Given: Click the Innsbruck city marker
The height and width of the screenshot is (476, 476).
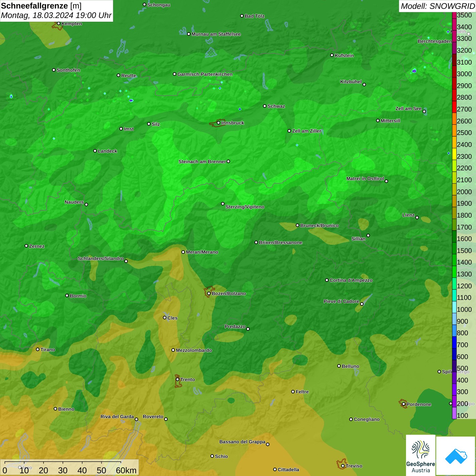Looking at the screenshot, I should click(219, 123).
